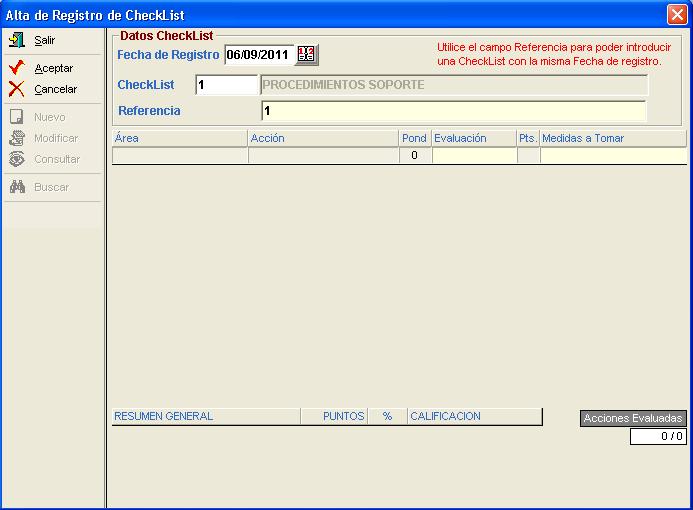Close the Alta de Registro window
693x510 pixels.
tap(677, 15)
